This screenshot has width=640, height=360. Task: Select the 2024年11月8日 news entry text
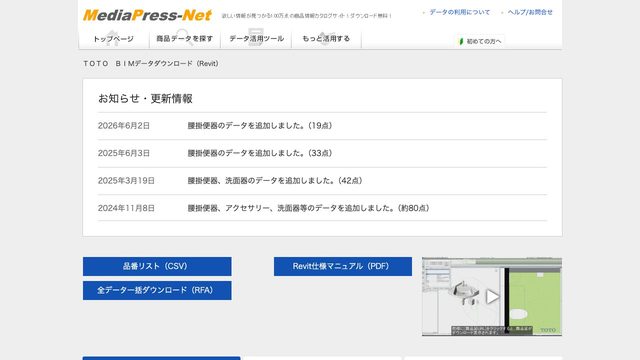click(308, 208)
